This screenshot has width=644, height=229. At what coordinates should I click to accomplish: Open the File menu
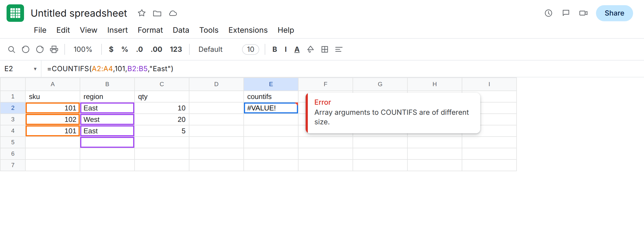[x=40, y=30]
